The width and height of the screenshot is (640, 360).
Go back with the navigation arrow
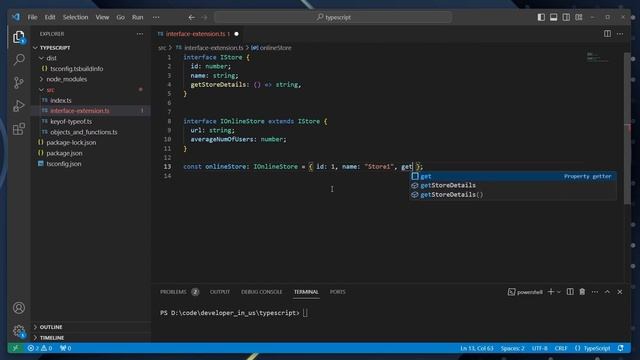(191, 17)
